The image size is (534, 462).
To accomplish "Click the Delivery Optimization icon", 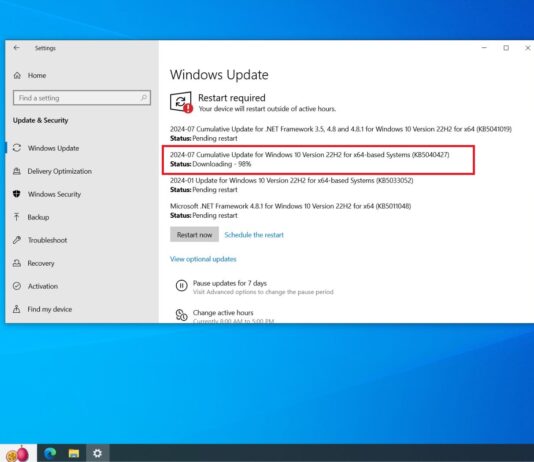I will pos(17,171).
